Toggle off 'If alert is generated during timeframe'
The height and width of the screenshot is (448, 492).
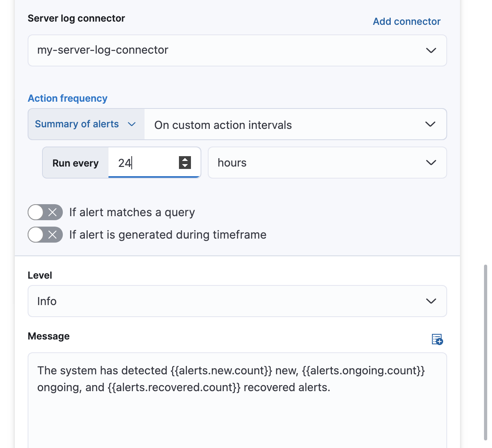tap(45, 235)
